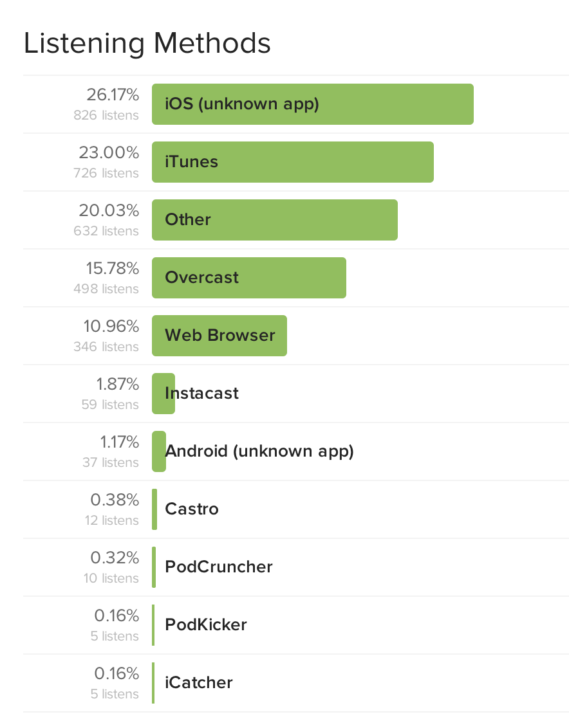This screenshot has height=728, width=569.
Task: Select the iCatcher label
Action: point(199,683)
